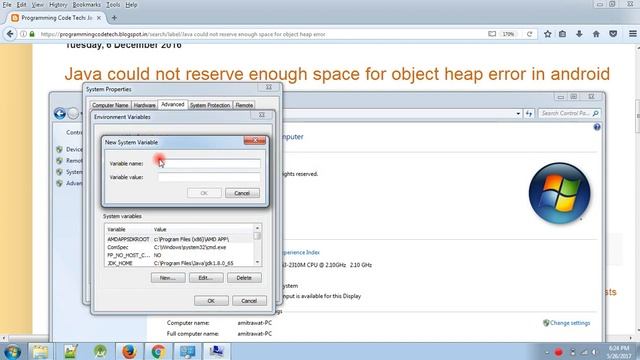
Task: Open Change settings link
Action: coord(570,323)
